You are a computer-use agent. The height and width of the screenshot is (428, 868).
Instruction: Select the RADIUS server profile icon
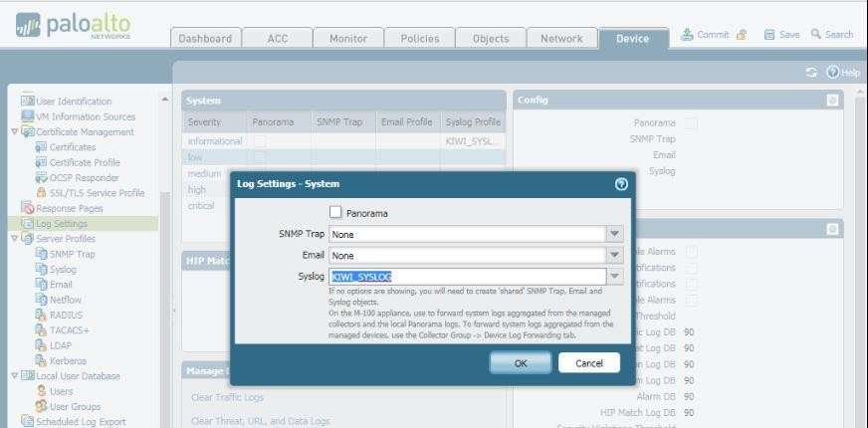coord(42,316)
